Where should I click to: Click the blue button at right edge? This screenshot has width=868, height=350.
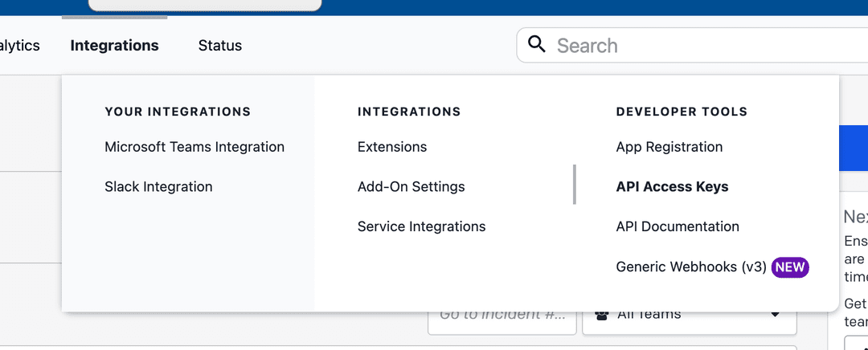pyautogui.click(x=853, y=149)
